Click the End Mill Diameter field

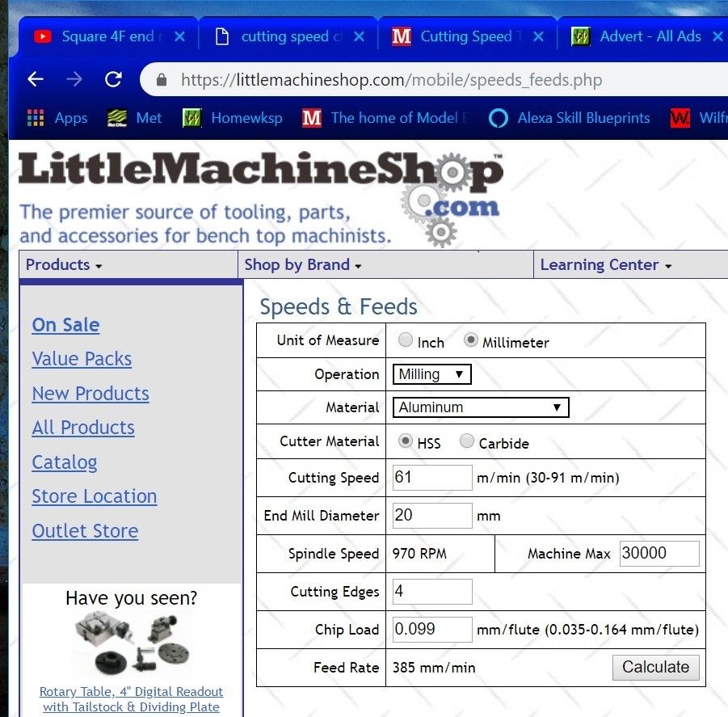(x=432, y=516)
